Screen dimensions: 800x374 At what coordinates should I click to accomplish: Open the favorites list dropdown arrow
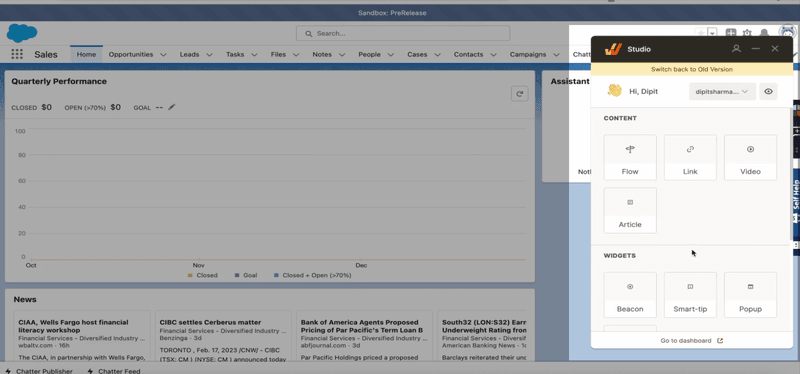coord(712,33)
